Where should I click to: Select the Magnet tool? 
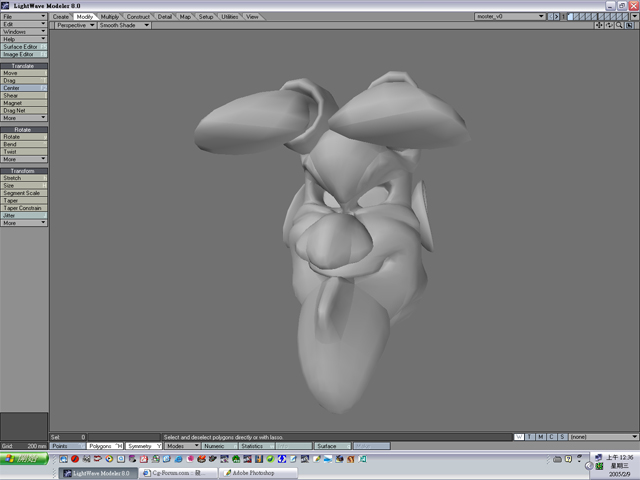click(x=24, y=103)
